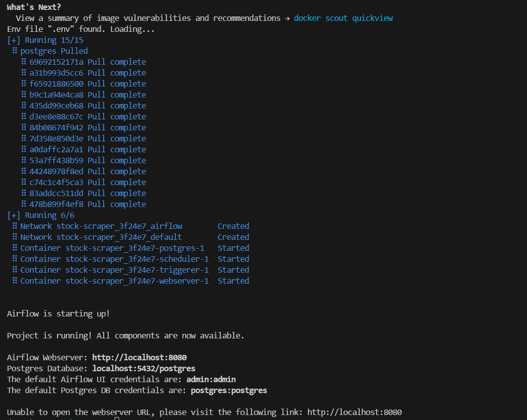The height and width of the screenshot is (420, 527).
Task: Click layer 'a0daffc2a7a1 Pull complete'
Action: click(84, 149)
